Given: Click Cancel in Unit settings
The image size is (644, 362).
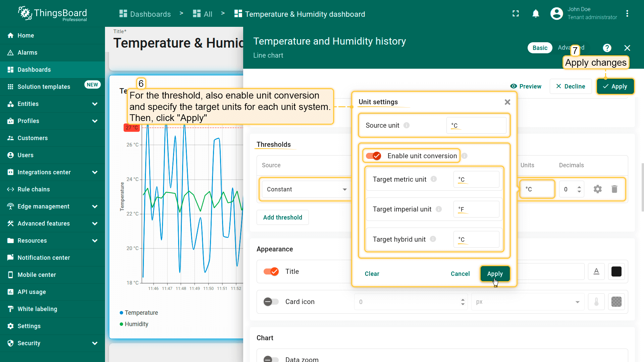Looking at the screenshot, I should 460,274.
